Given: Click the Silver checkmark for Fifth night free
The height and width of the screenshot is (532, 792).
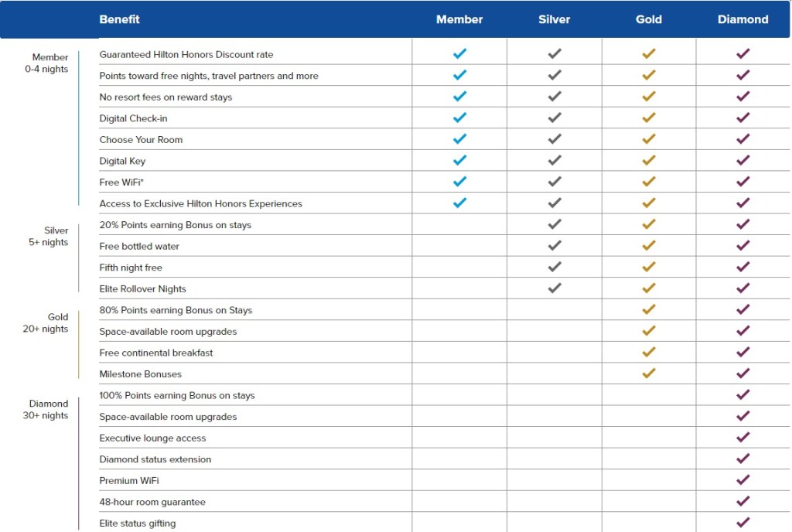Looking at the screenshot, I should click(555, 268).
